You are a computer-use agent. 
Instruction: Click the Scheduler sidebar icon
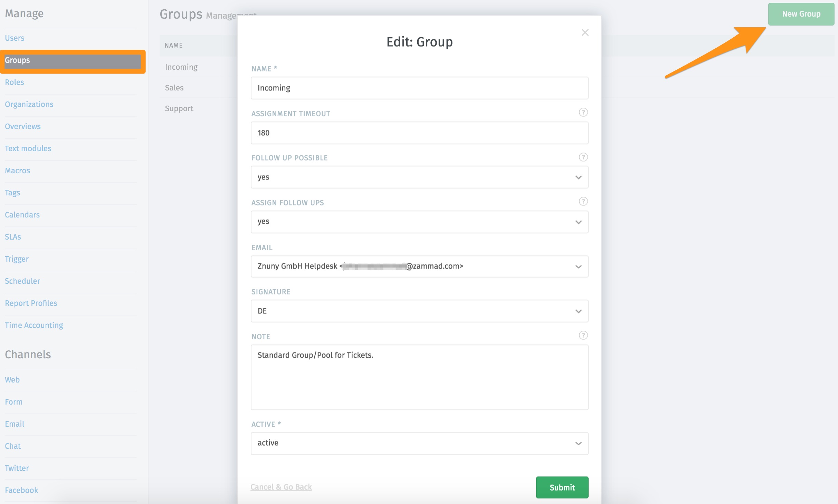coord(22,280)
